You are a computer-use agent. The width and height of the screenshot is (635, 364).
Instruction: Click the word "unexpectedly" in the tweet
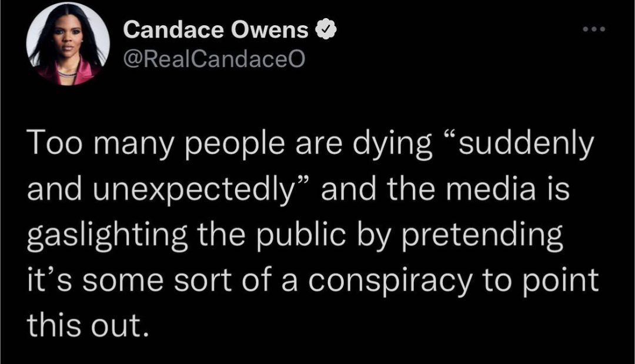(x=192, y=189)
